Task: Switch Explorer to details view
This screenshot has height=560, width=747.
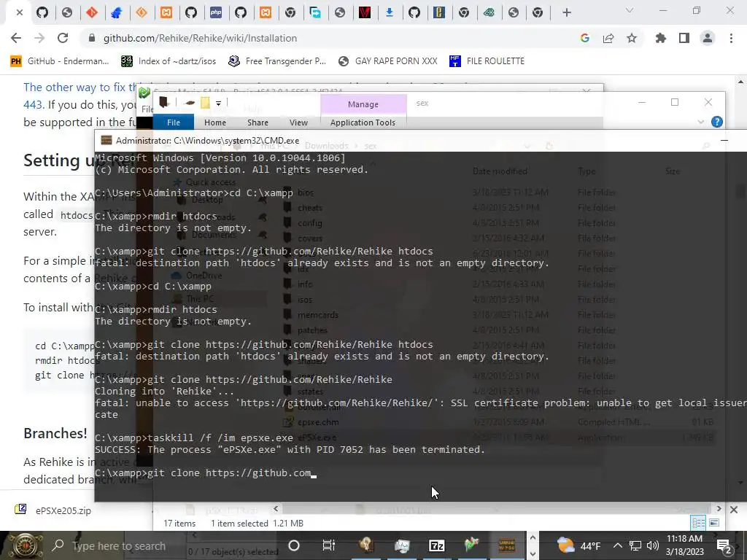Action: pos(698,523)
